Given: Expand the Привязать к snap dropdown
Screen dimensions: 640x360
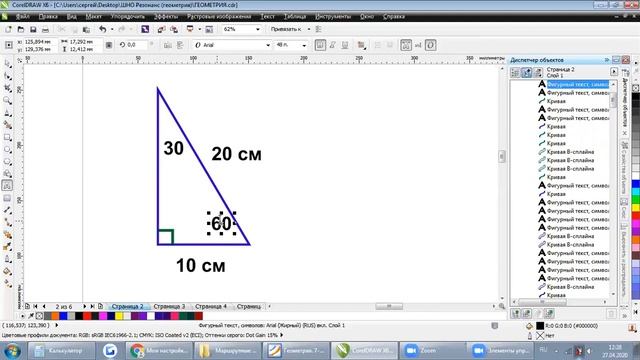Looking at the screenshot, I should [309, 29].
